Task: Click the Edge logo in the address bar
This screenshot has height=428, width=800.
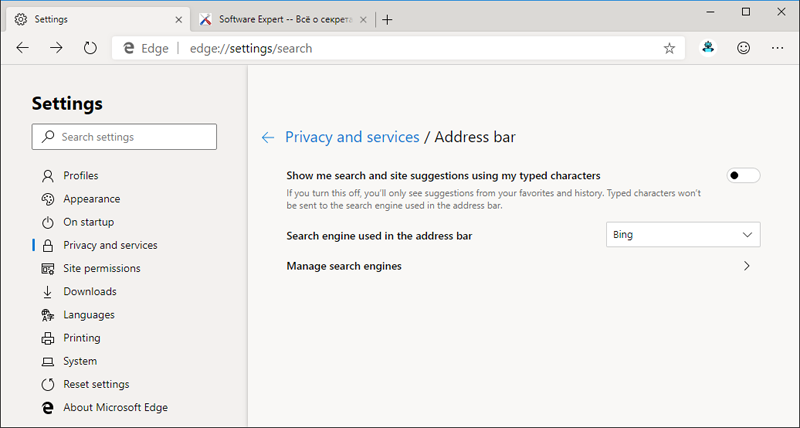Action: [129, 48]
